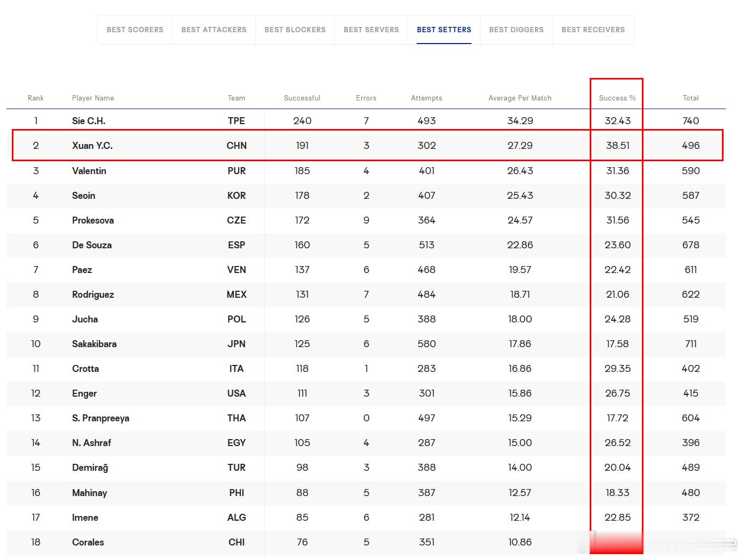Switch to the Best Scorers tab
The height and width of the screenshot is (560, 744).
[x=135, y=30]
